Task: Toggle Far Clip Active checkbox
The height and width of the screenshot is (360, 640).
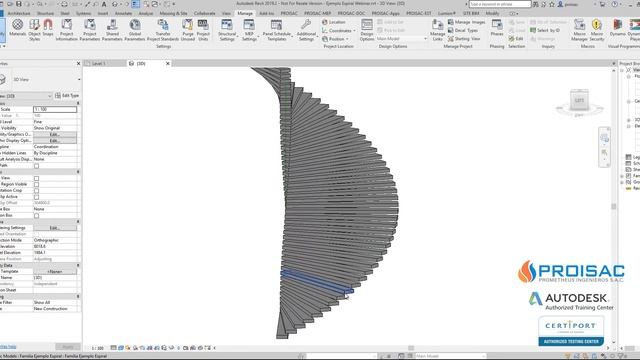Action: click(36, 197)
